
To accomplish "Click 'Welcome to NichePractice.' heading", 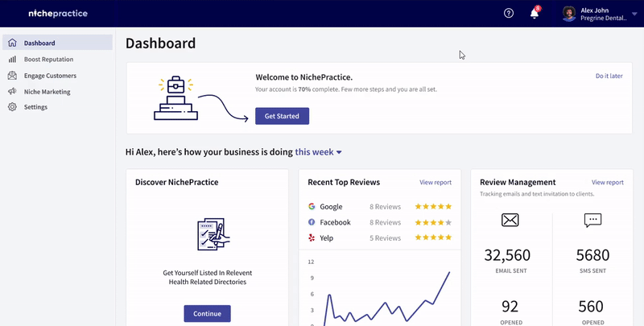I will [x=304, y=77].
